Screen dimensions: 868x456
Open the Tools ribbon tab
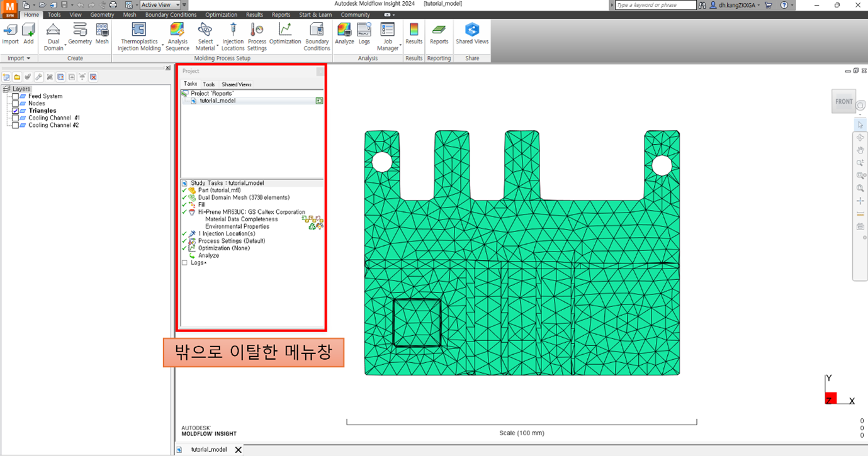(54, 14)
